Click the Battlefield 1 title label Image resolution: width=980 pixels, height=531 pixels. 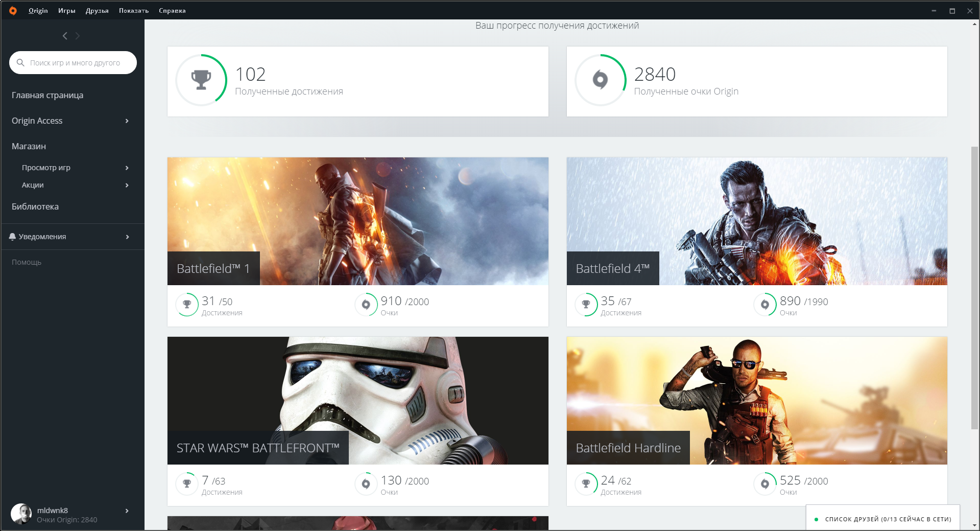(213, 268)
